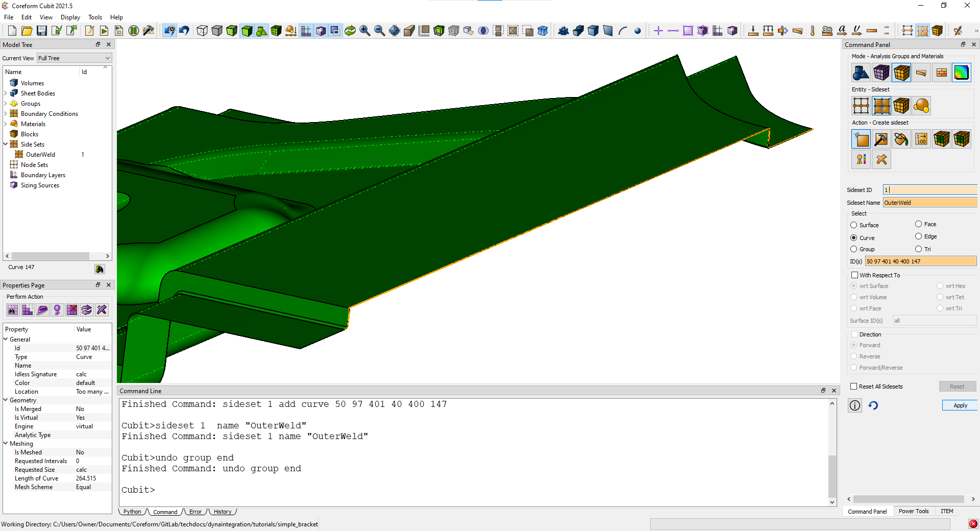Click the Open file folder icon
The width and height of the screenshot is (980, 531).
coord(27,31)
